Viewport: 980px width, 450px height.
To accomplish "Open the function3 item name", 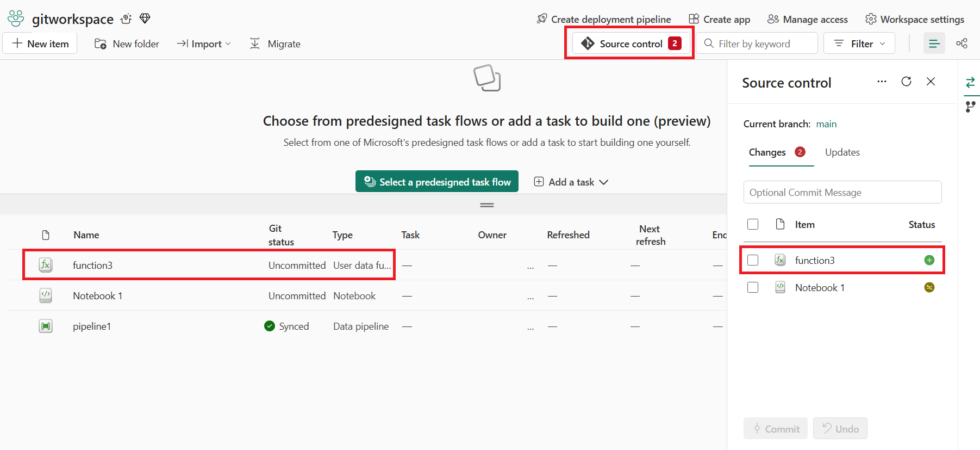I will click(92, 265).
